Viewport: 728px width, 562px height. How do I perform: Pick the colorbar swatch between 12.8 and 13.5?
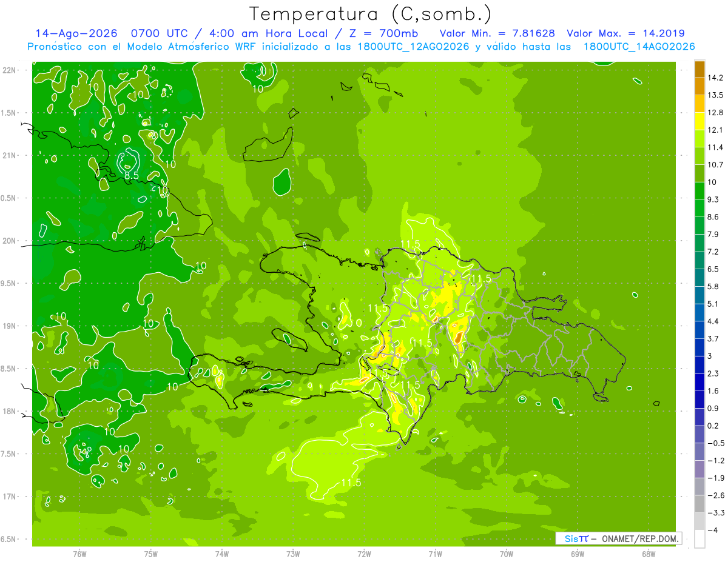point(699,104)
